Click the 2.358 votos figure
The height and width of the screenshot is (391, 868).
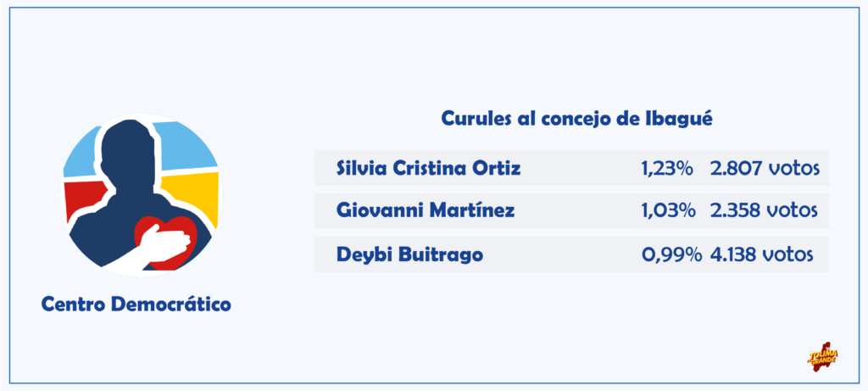(x=764, y=211)
